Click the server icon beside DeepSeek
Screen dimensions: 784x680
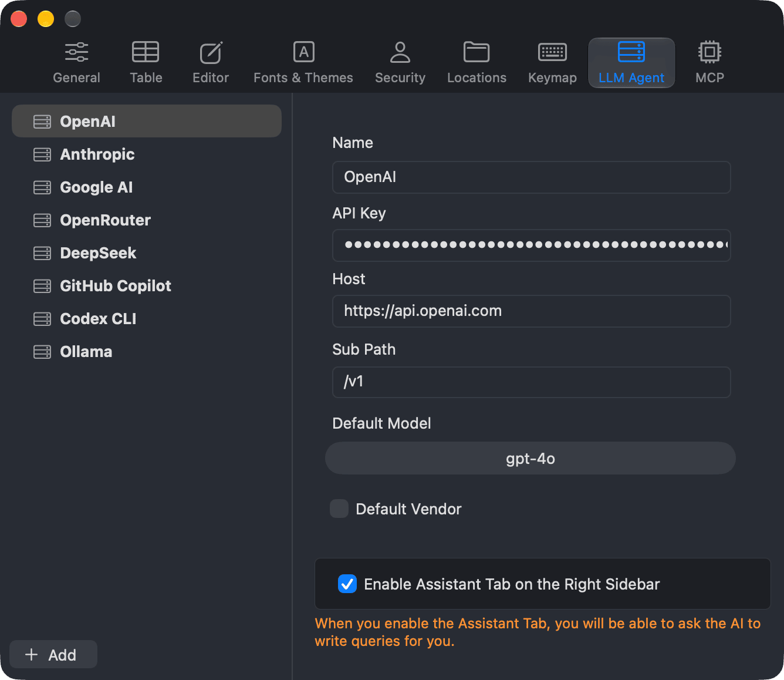click(x=42, y=253)
